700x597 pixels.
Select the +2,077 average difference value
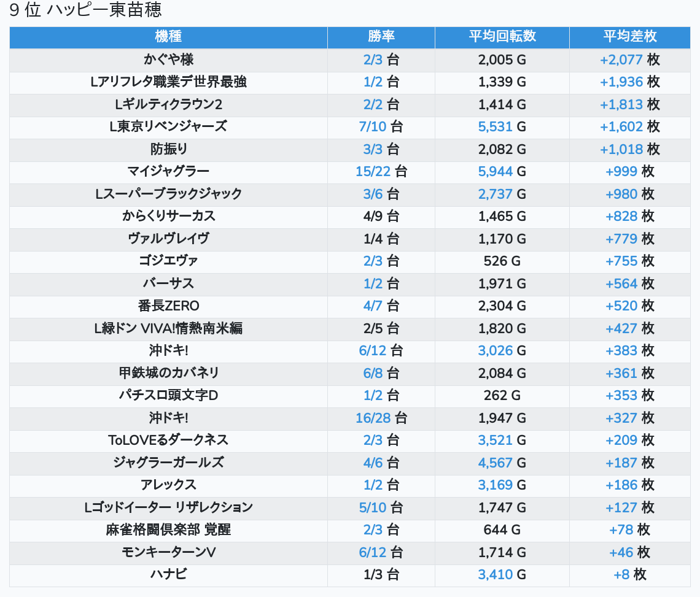click(621, 60)
